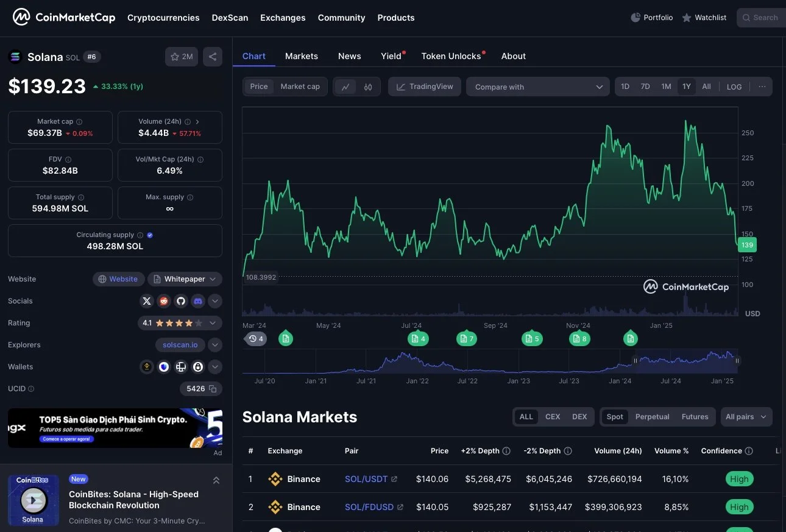Add Solana to watchlist via star button
Image resolution: width=786 pixels, height=532 pixels.
182,57
